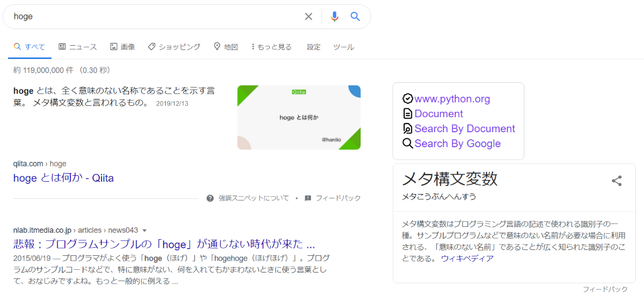Follow the ウィキペディア link
The image size is (644, 301).
pos(467,259)
